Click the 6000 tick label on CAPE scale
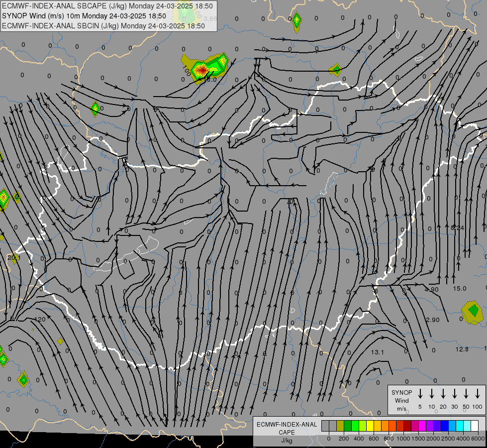Screen dimensions: 487x448 point(478,439)
